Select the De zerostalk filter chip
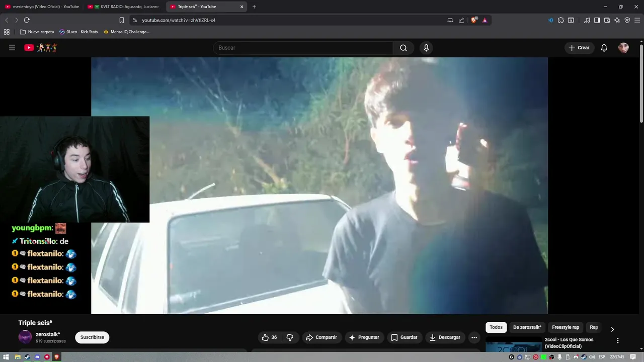Viewport: 644px width, 362px height. click(x=527, y=327)
